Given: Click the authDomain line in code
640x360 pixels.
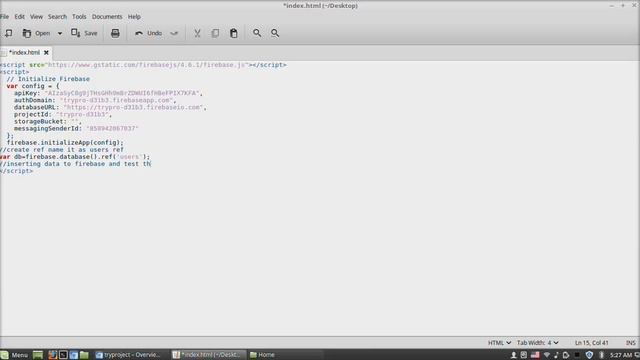Looking at the screenshot, I should pos(95,100).
